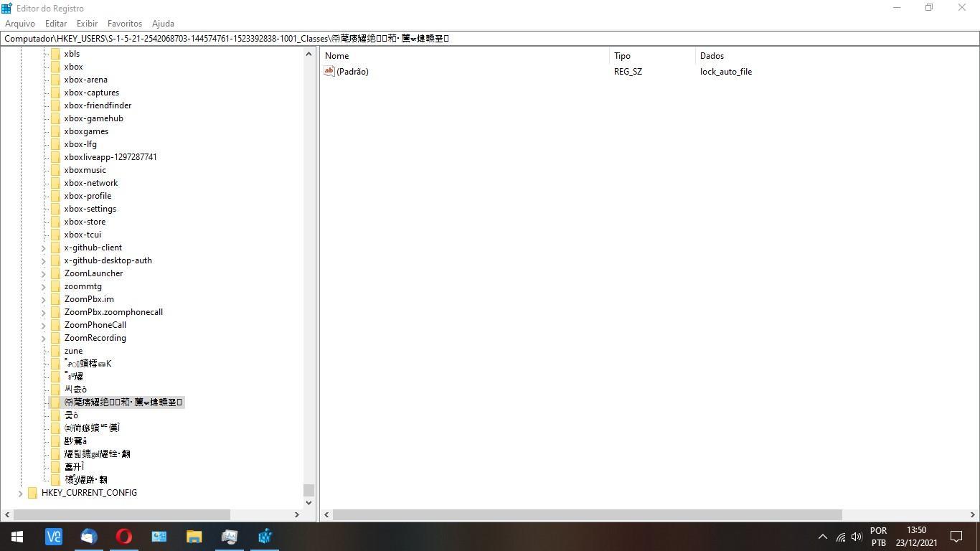Viewport: 980px width, 551px height.
Task: Select the xbox-lfg folder icon
Action: pyautogui.click(x=55, y=144)
